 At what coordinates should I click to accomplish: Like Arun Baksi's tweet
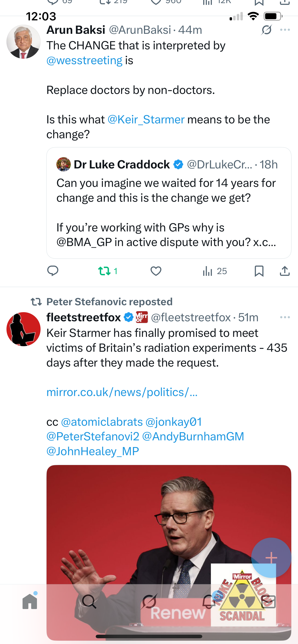pyautogui.click(x=156, y=271)
